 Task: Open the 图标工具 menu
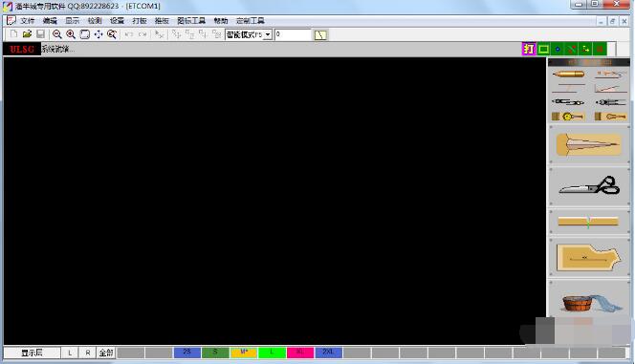(x=191, y=21)
